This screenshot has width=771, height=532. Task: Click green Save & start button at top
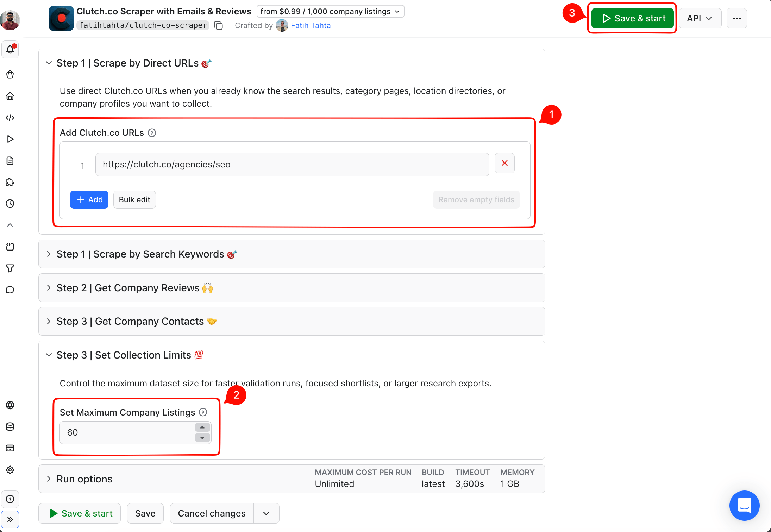(x=632, y=18)
